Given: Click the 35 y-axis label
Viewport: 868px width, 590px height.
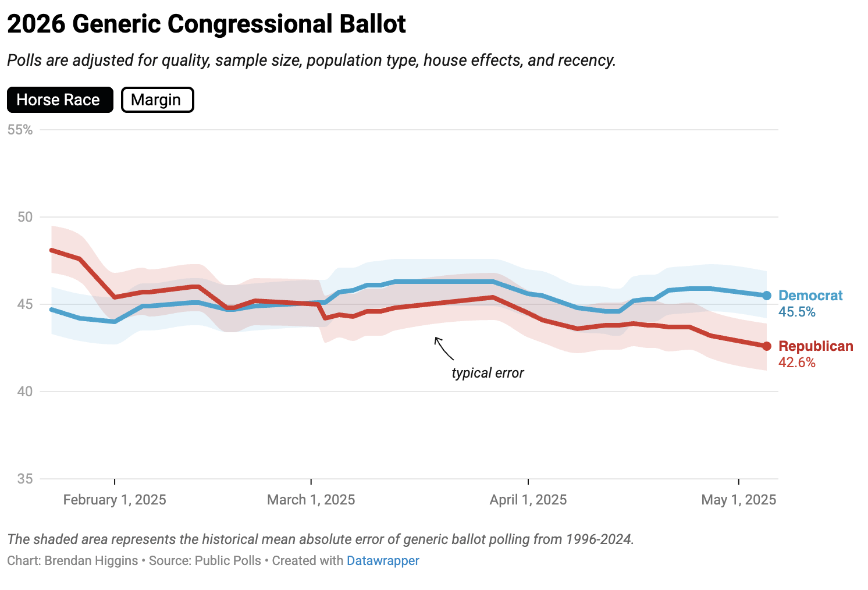Looking at the screenshot, I should point(24,479).
